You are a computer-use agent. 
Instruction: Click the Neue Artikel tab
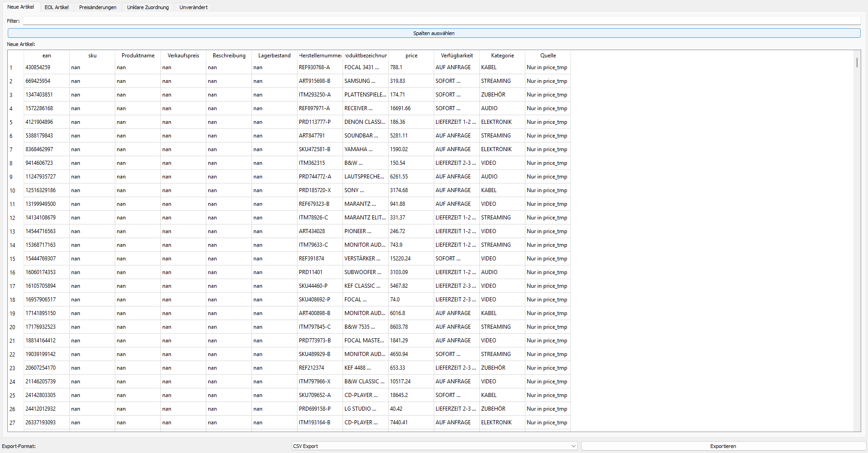(21, 7)
